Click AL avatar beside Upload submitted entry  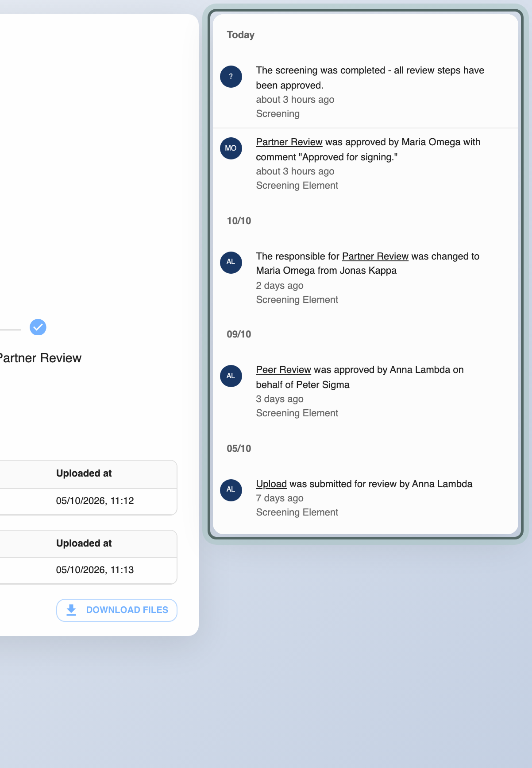(231, 490)
